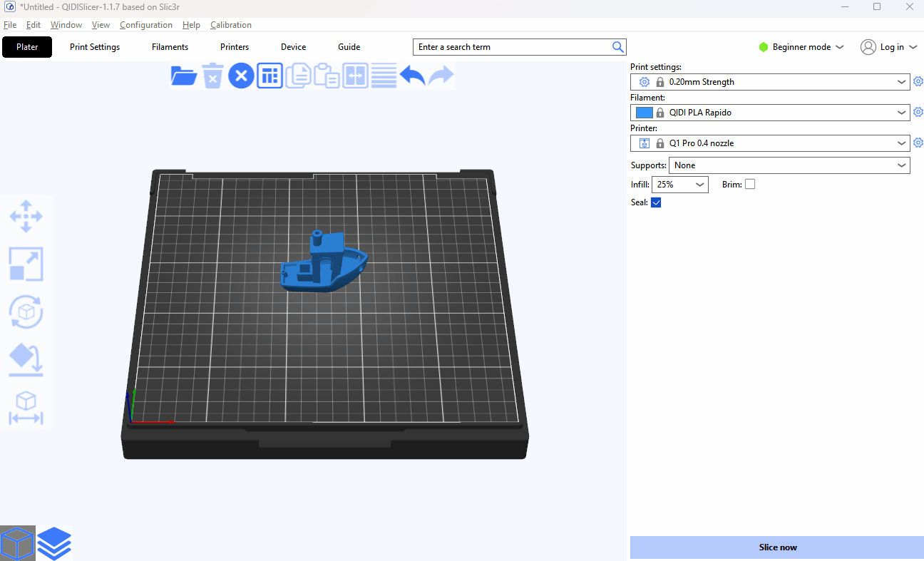Viewport: 924px width, 561px height.
Task: Switch to layers preview view icon
Action: (x=55, y=544)
